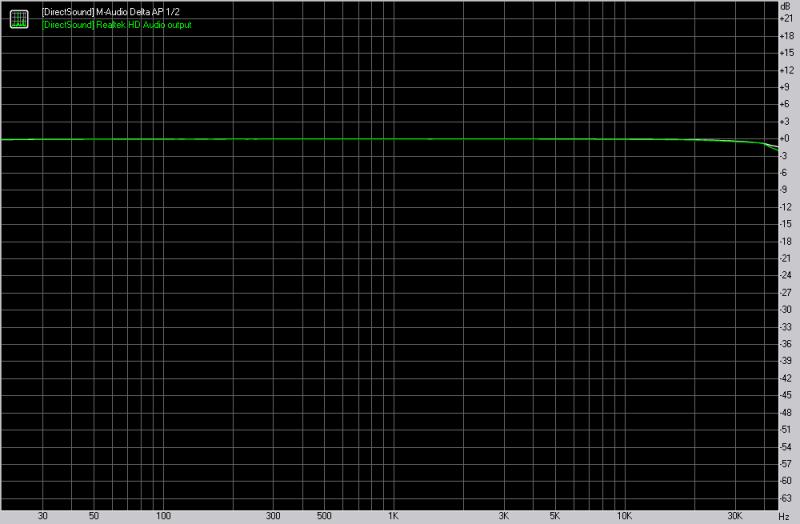Click the 500 frequency axis label
This screenshot has width=800, height=524.
pyautogui.click(x=323, y=517)
